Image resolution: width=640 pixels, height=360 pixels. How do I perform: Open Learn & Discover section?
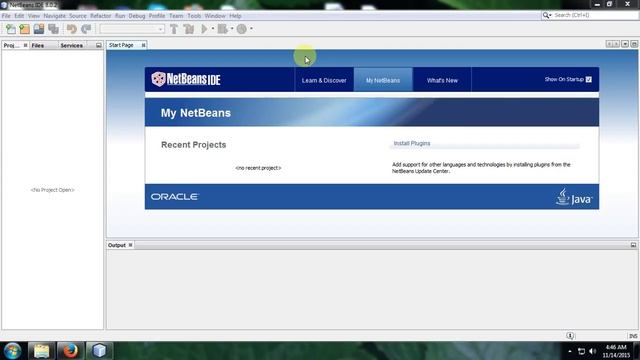click(x=324, y=80)
